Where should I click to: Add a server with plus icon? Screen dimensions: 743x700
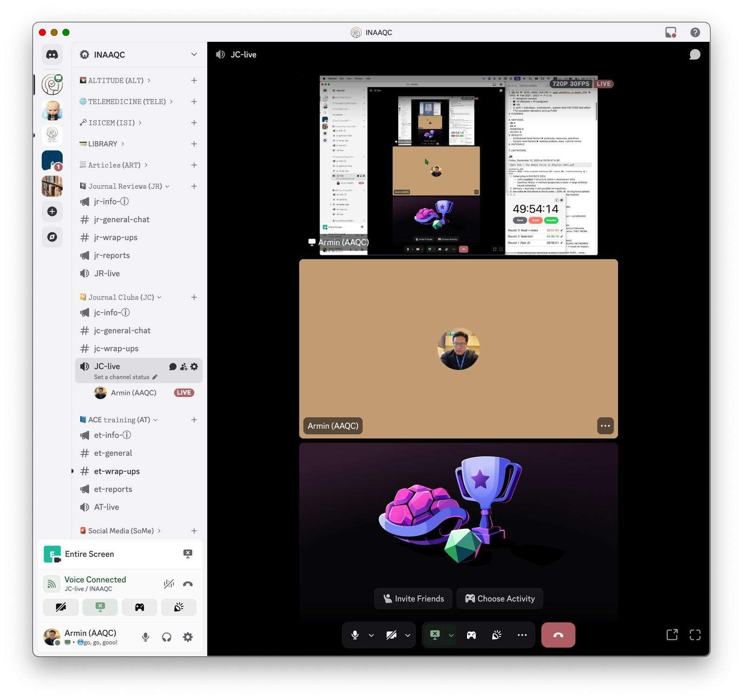pyautogui.click(x=52, y=212)
